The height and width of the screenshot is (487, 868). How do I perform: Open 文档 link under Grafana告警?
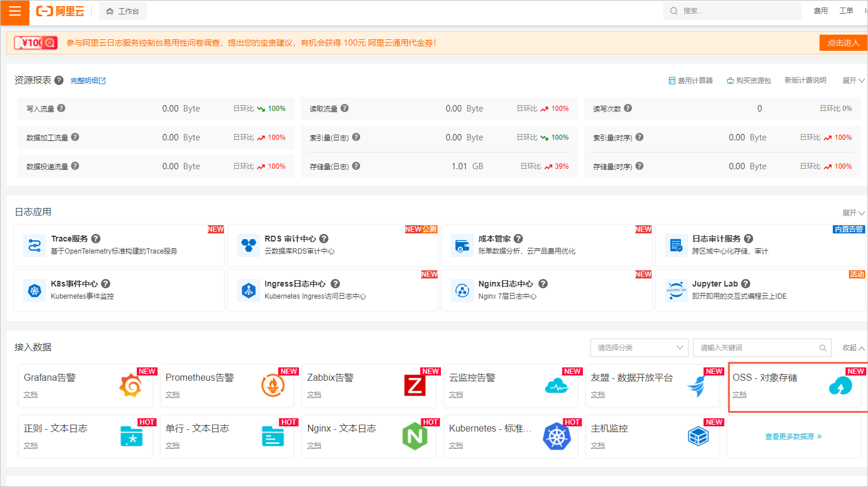[31, 395]
